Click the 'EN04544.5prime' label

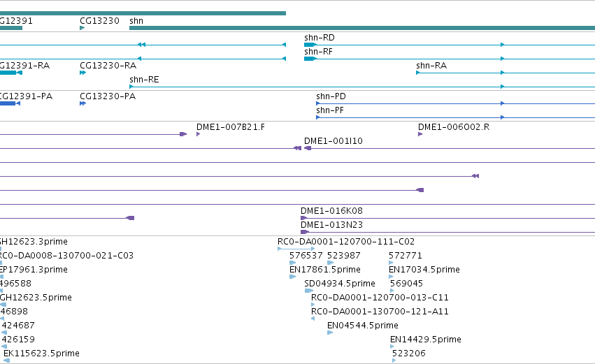pos(363,326)
